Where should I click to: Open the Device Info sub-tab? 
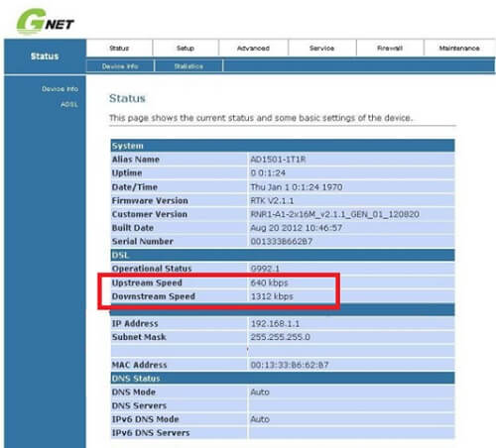(120, 66)
